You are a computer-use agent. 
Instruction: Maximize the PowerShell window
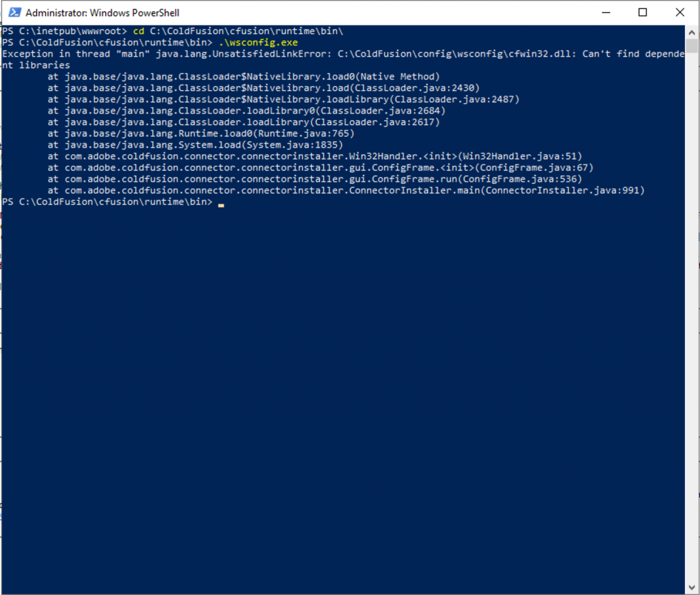click(643, 12)
